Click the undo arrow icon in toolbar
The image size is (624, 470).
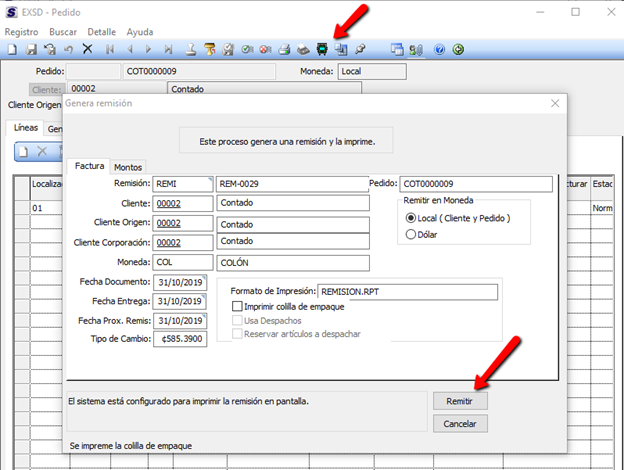(x=68, y=49)
